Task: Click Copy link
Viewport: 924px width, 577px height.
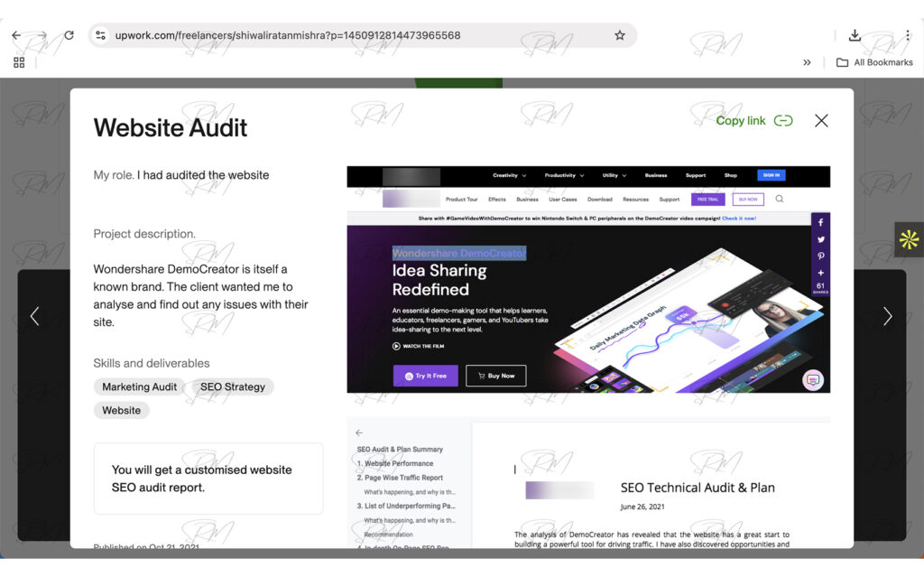Action: pos(754,121)
